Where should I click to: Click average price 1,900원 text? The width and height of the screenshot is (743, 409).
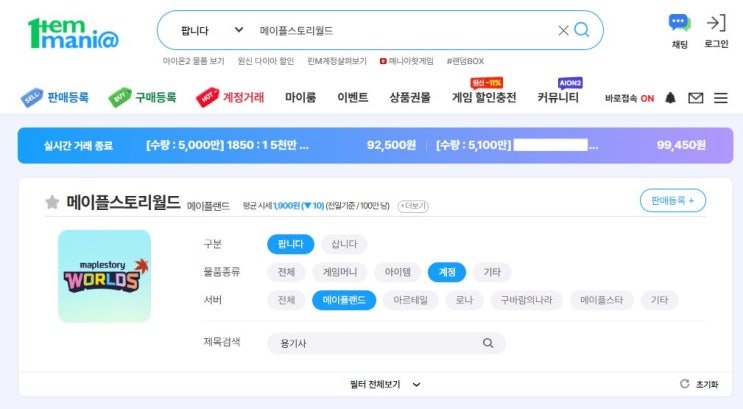[287, 206]
